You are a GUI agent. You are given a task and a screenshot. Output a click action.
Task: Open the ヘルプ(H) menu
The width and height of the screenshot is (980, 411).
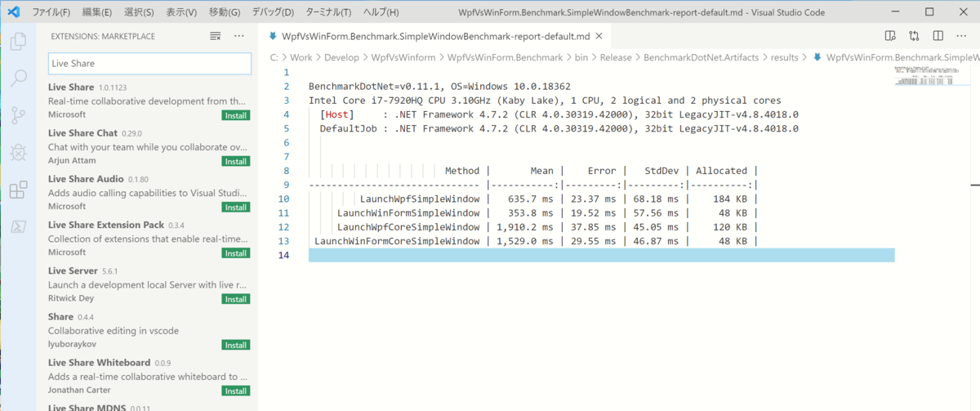point(381,12)
